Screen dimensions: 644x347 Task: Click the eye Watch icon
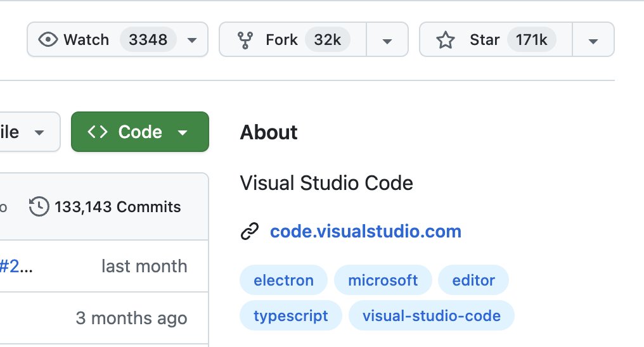point(48,40)
